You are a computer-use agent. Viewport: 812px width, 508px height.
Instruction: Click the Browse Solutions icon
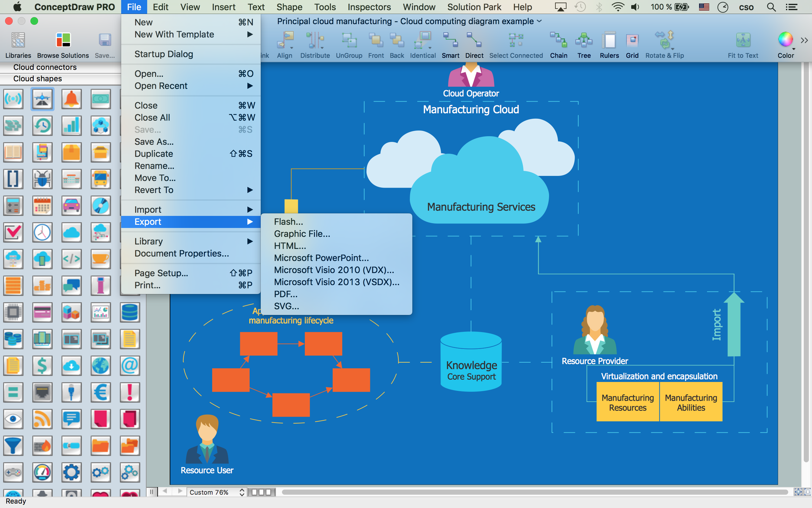click(x=63, y=40)
